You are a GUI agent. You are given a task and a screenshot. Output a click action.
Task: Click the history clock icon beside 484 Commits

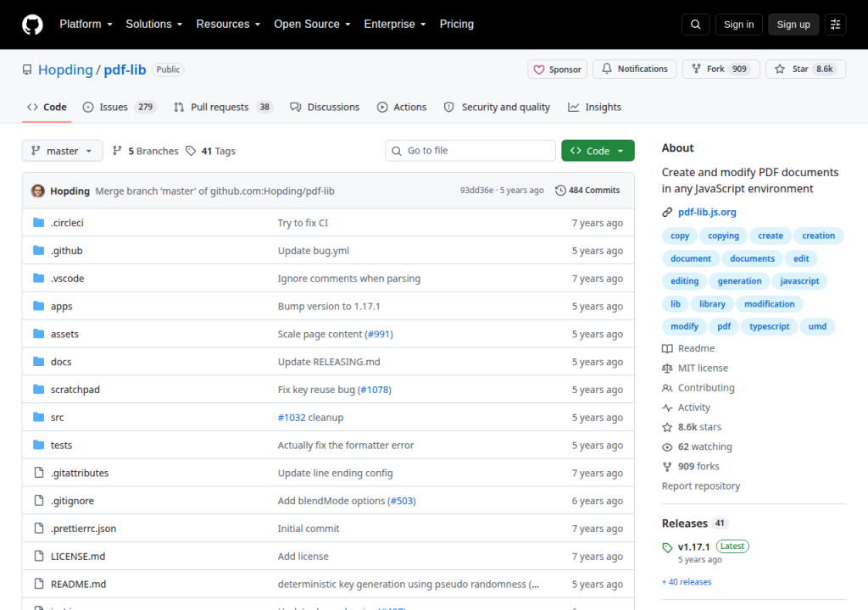point(560,191)
